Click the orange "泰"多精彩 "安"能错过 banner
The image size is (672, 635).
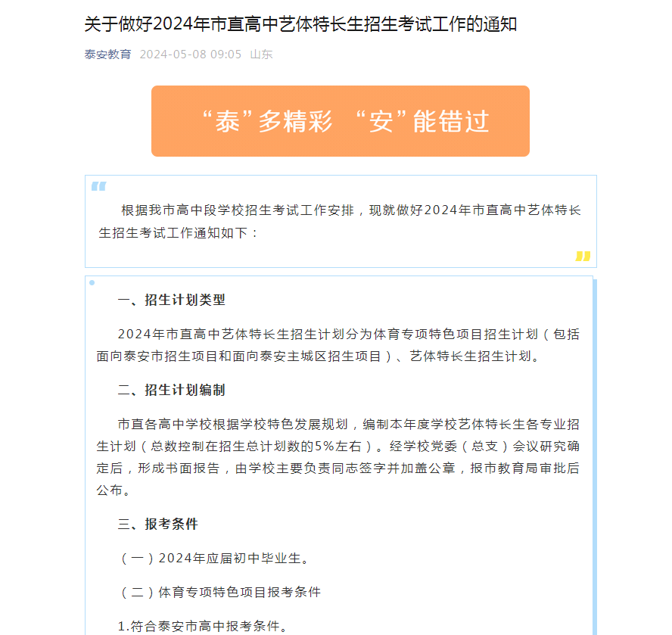[341, 121]
